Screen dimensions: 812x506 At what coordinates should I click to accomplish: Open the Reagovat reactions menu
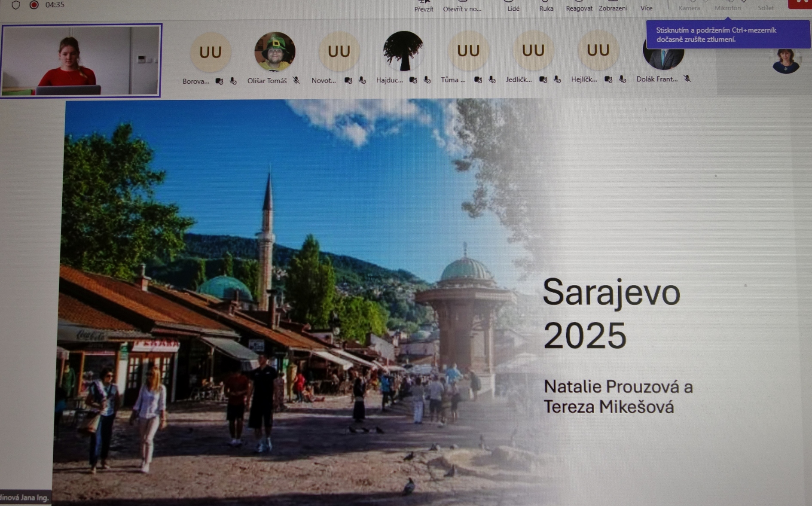coord(579,6)
